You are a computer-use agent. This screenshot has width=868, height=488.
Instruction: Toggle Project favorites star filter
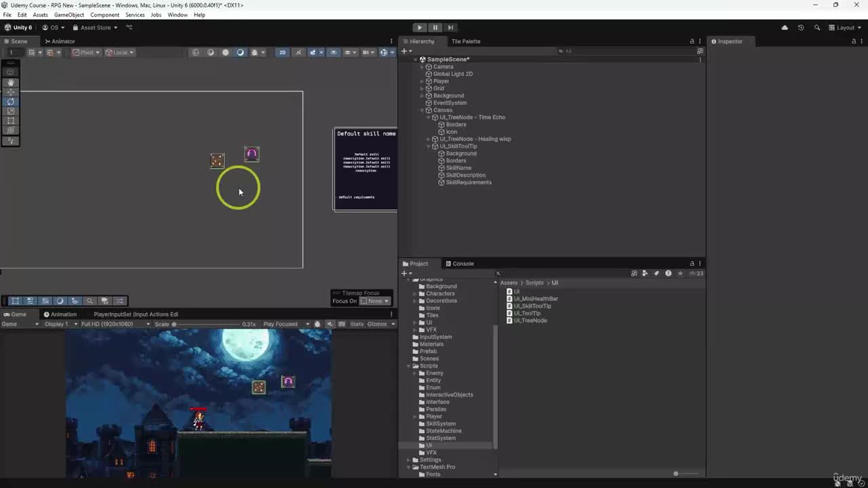click(x=680, y=273)
